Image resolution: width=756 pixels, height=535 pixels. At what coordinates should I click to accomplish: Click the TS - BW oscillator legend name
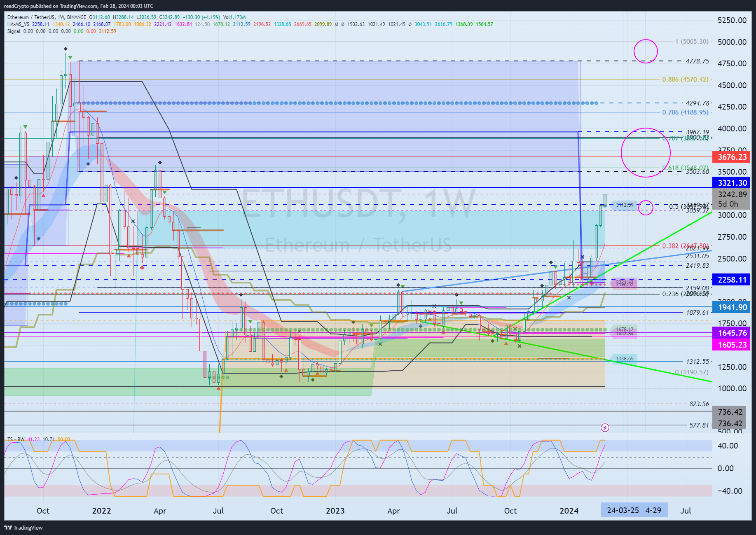pos(16,439)
